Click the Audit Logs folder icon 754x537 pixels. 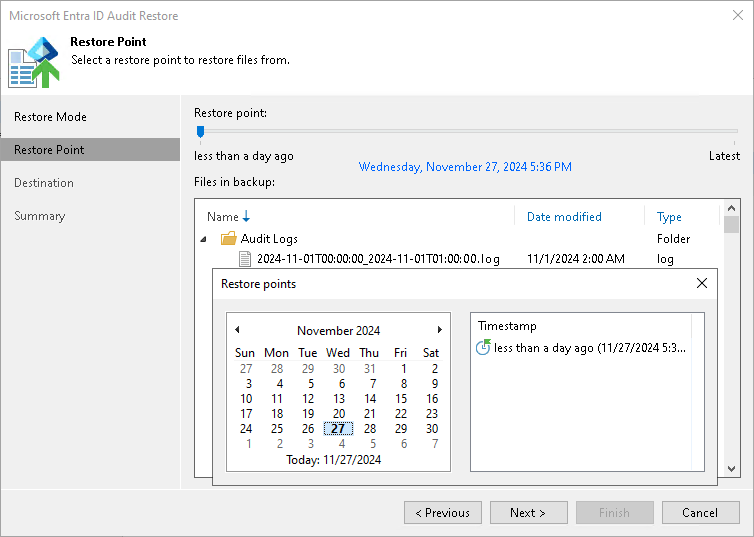(x=228, y=238)
